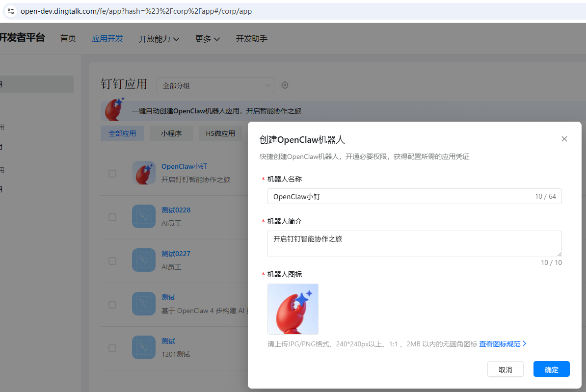Click the browser address bar URL
The image size is (586, 392).
(x=136, y=11)
